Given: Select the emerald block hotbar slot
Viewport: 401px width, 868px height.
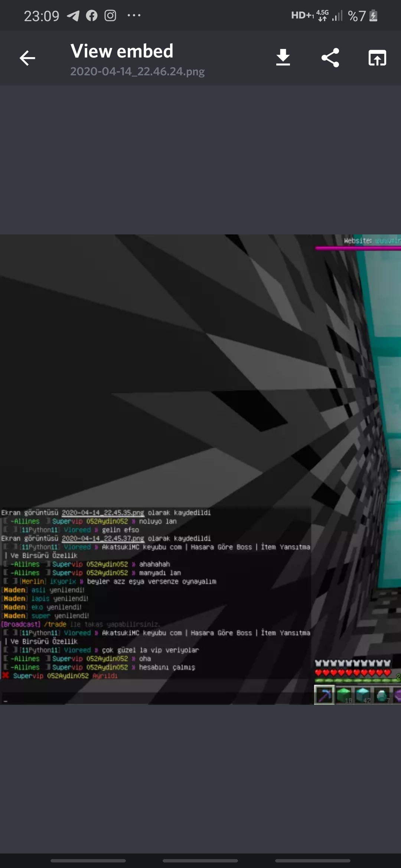Looking at the screenshot, I should point(345,695).
